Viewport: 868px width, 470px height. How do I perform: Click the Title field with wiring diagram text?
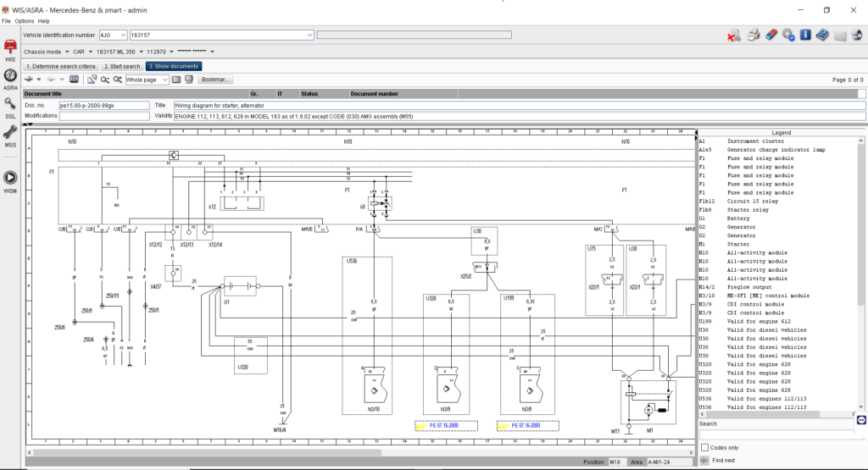tap(520, 105)
